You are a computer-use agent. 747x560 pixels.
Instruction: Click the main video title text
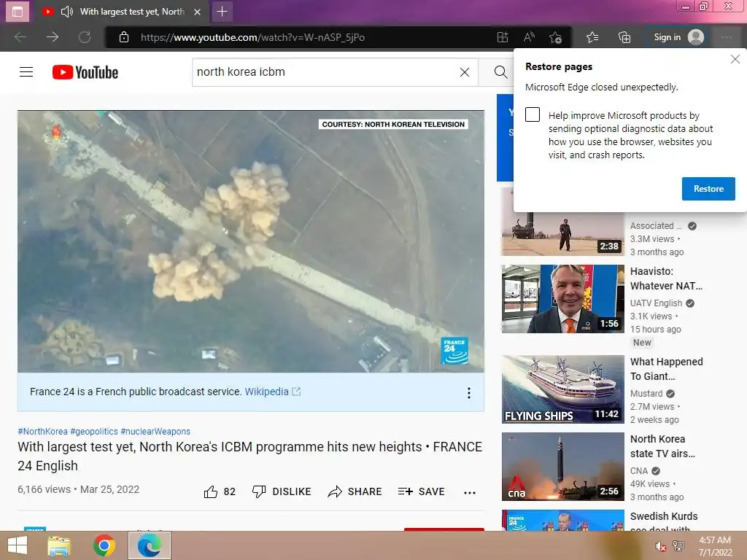pyautogui.click(x=250, y=456)
